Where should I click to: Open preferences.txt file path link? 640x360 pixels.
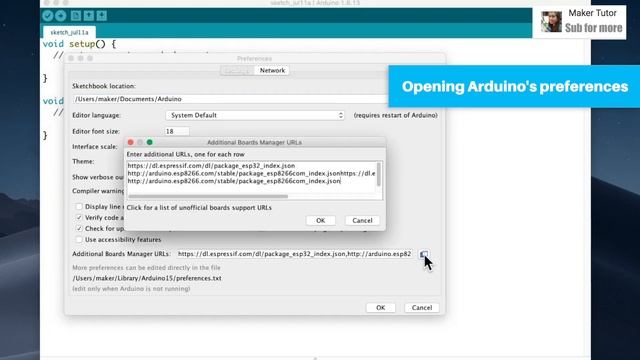[147, 278]
